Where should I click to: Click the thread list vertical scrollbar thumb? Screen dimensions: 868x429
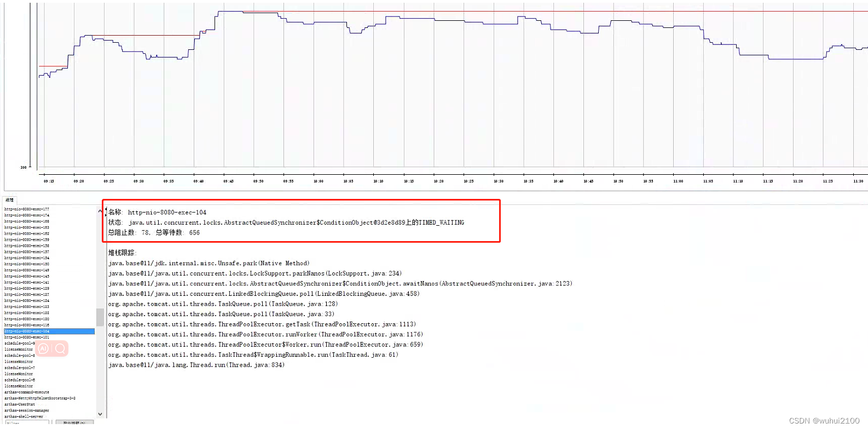pos(100,317)
